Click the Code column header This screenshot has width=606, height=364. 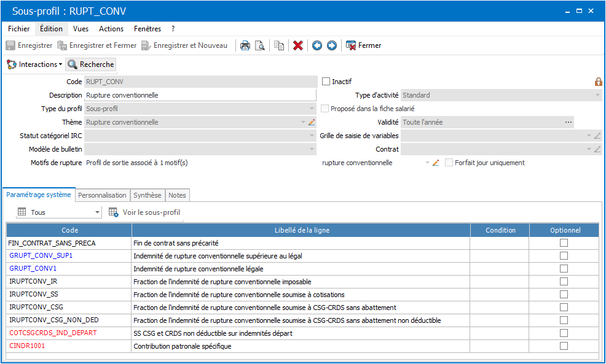tap(69, 230)
